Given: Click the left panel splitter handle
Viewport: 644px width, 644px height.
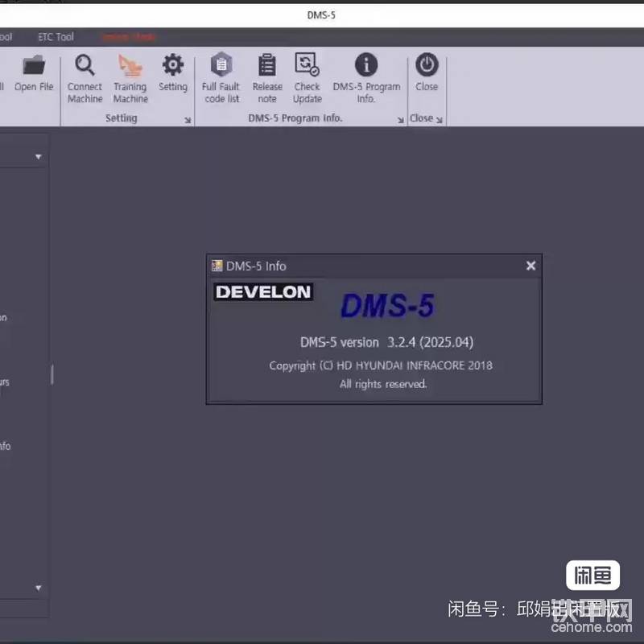Looking at the screenshot, I should pos(52,374).
